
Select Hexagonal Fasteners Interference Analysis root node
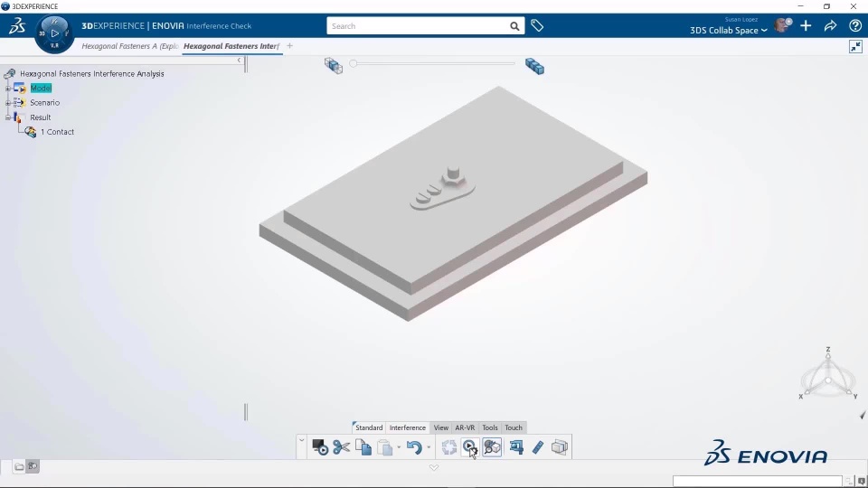pos(92,73)
